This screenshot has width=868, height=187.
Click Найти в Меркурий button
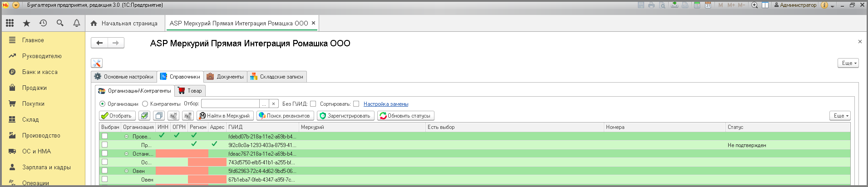(x=225, y=116)
